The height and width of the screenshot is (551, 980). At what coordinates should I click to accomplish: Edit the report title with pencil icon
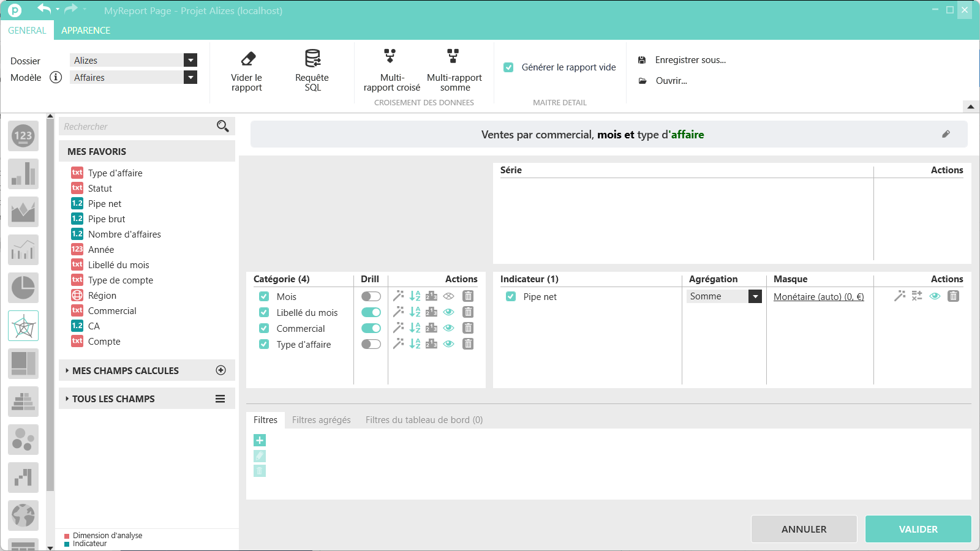pos(946,134)
